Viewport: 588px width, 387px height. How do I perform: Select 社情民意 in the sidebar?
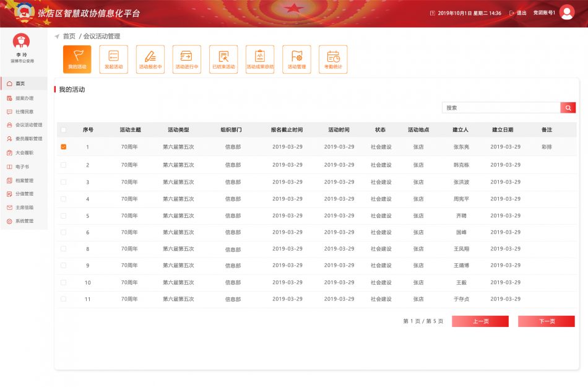click(24, 111)
